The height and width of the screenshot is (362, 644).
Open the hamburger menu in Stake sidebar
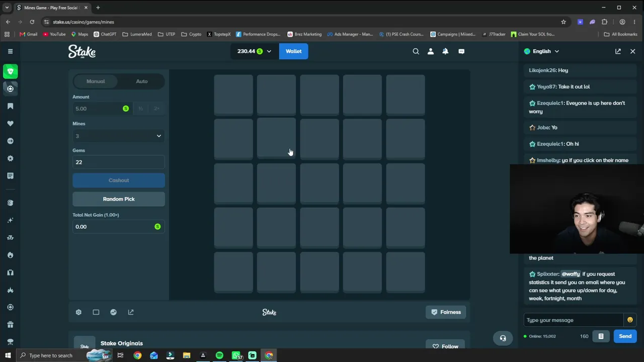(x=10, y=51)
